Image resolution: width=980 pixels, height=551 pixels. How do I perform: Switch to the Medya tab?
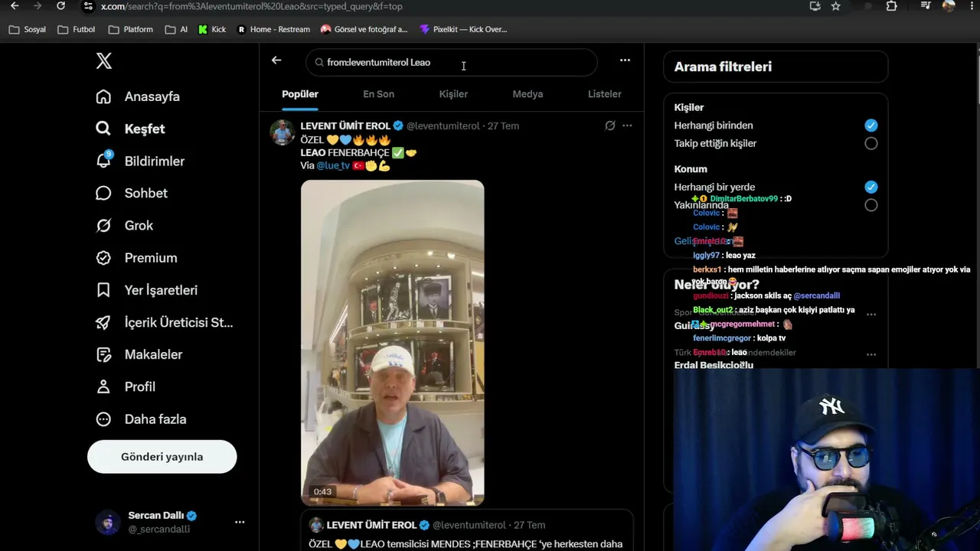click(528, 94)
